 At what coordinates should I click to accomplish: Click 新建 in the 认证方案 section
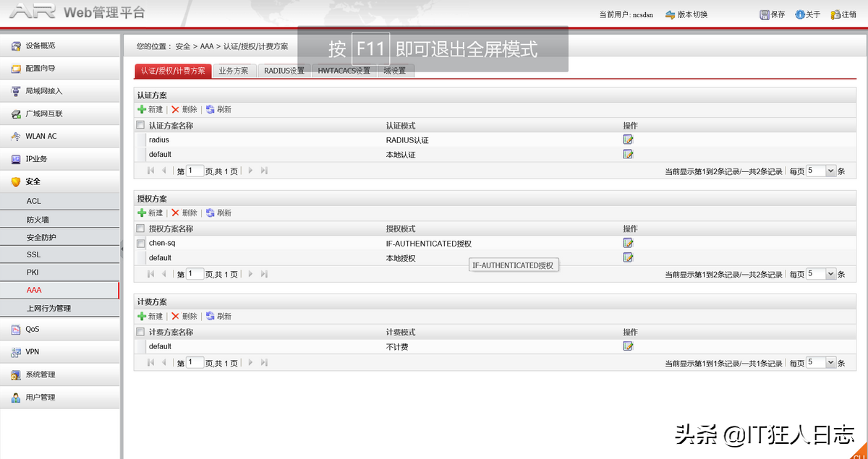point(150,109)
